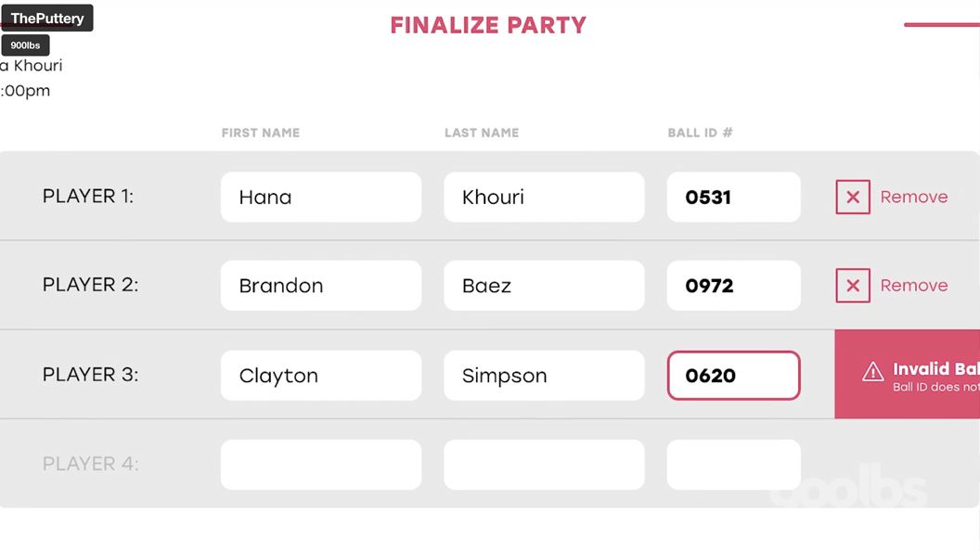Click the ThePuttery label badge

tap(47, 19)
